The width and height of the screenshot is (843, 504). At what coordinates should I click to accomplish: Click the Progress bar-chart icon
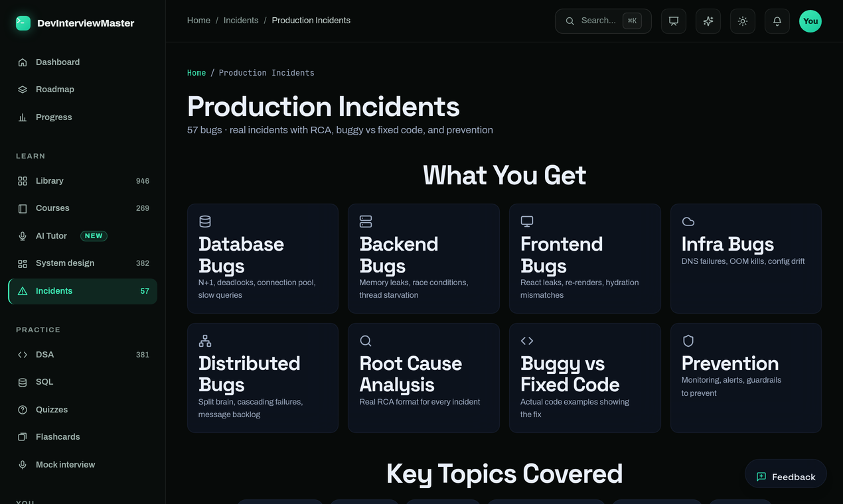[x=23, y=117]
